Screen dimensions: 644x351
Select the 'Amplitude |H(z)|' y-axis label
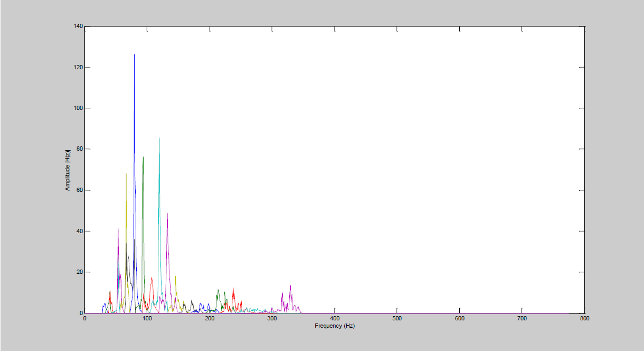click(68, 170)
